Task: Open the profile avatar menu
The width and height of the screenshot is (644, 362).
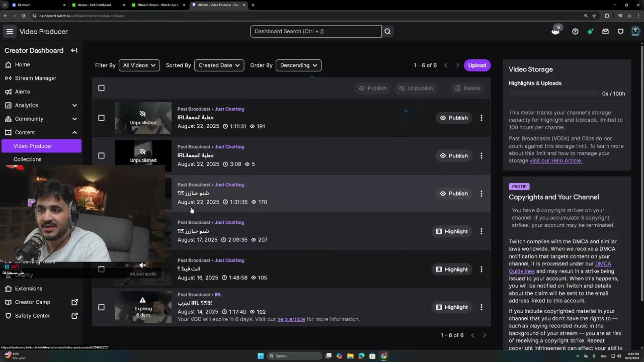Action: (635, 31)
